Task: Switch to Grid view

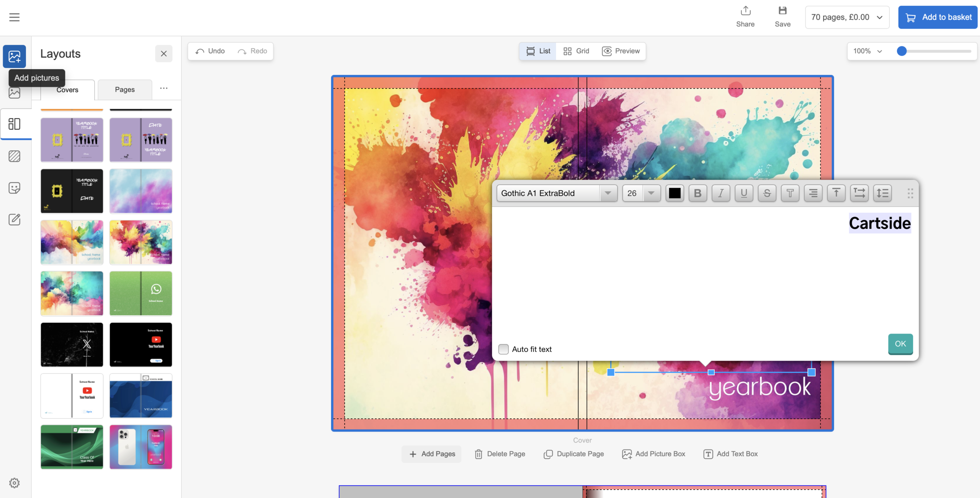Action: coord(576,51)
